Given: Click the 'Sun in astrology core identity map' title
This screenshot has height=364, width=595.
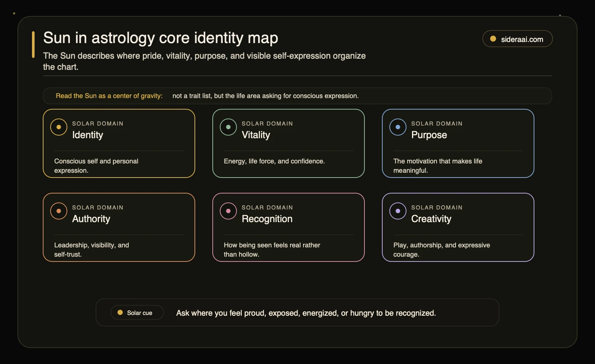Looking at the screenshot, I should [x=161, y=38].
